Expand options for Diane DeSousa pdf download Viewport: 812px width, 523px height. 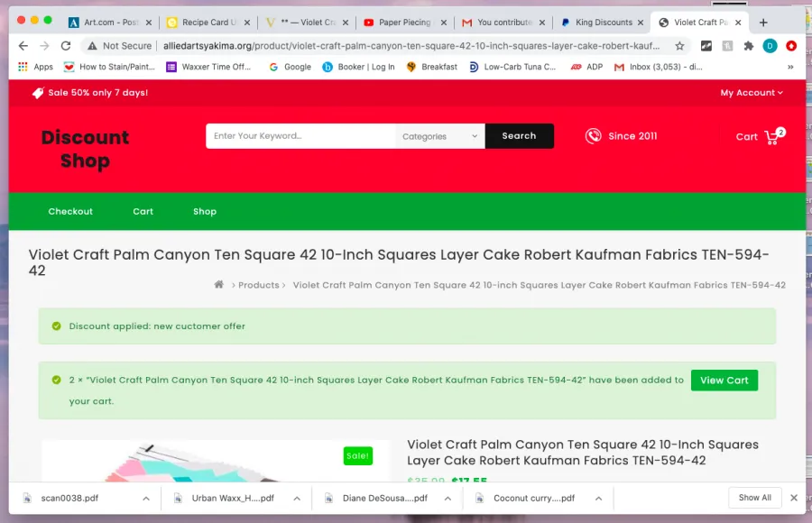448,498
